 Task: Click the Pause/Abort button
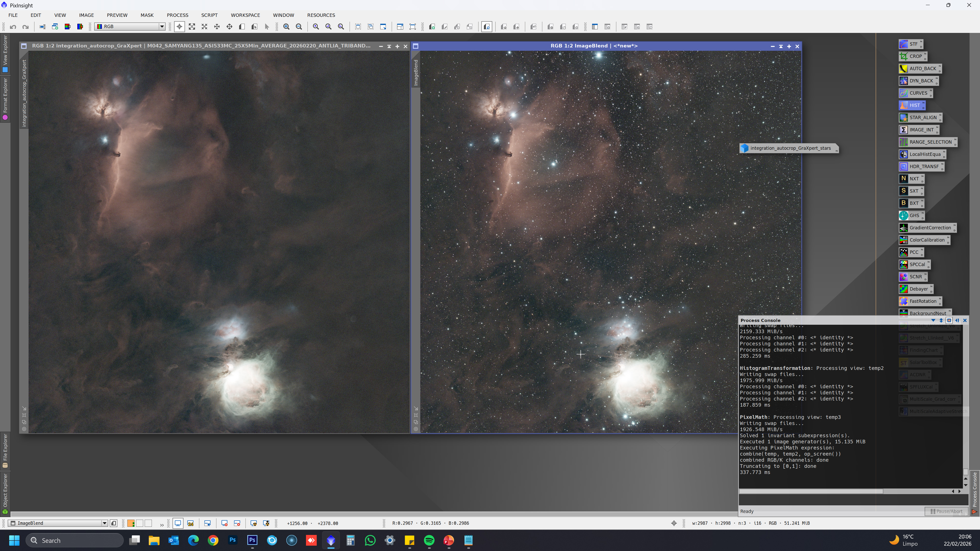[947, 511]
